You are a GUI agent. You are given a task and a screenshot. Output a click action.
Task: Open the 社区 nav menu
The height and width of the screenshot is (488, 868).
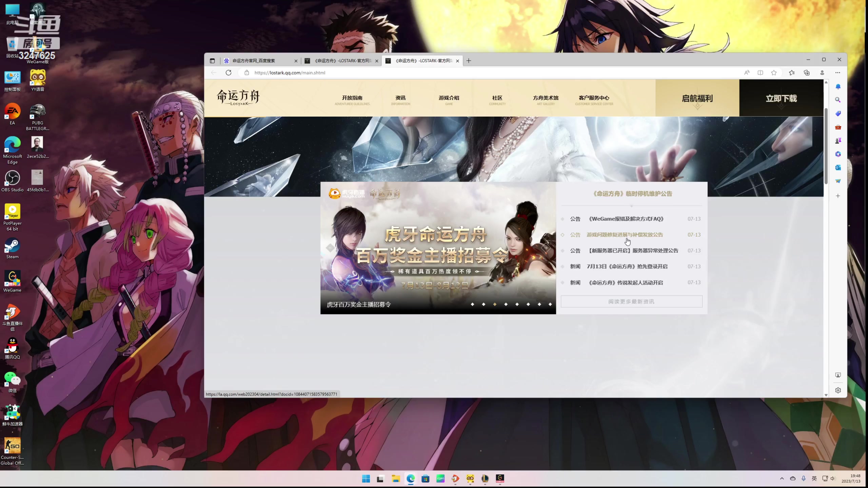coord(497,100)
